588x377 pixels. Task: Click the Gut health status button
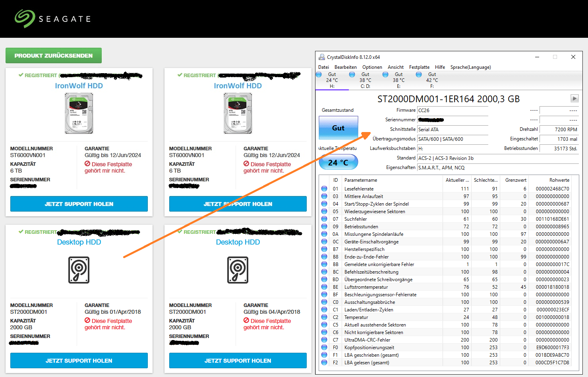click(x=338, y=128)
